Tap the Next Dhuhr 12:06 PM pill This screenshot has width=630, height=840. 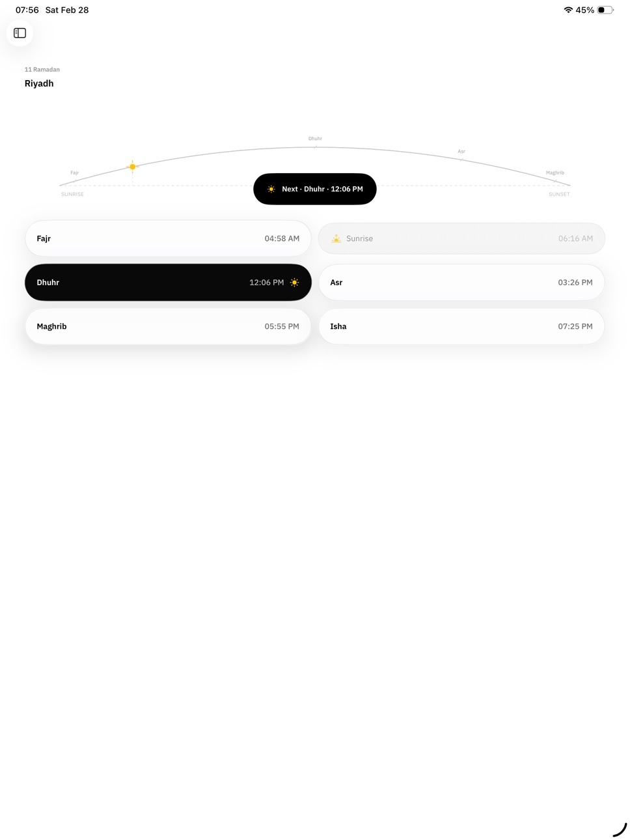pos(315,189)
